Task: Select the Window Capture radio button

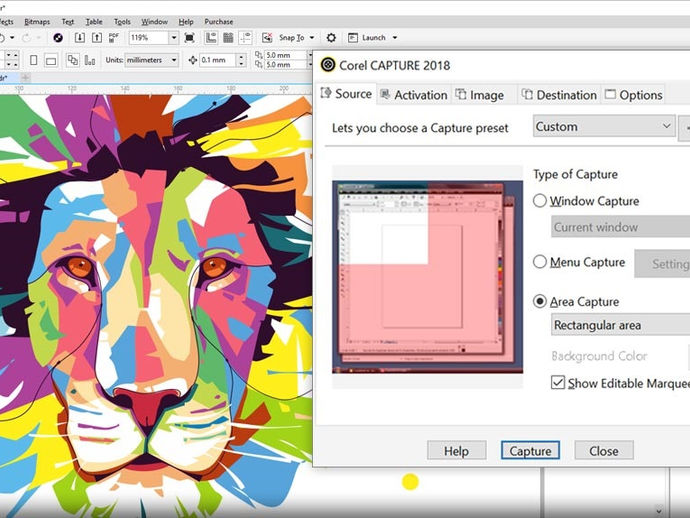Action: (540, 201)
